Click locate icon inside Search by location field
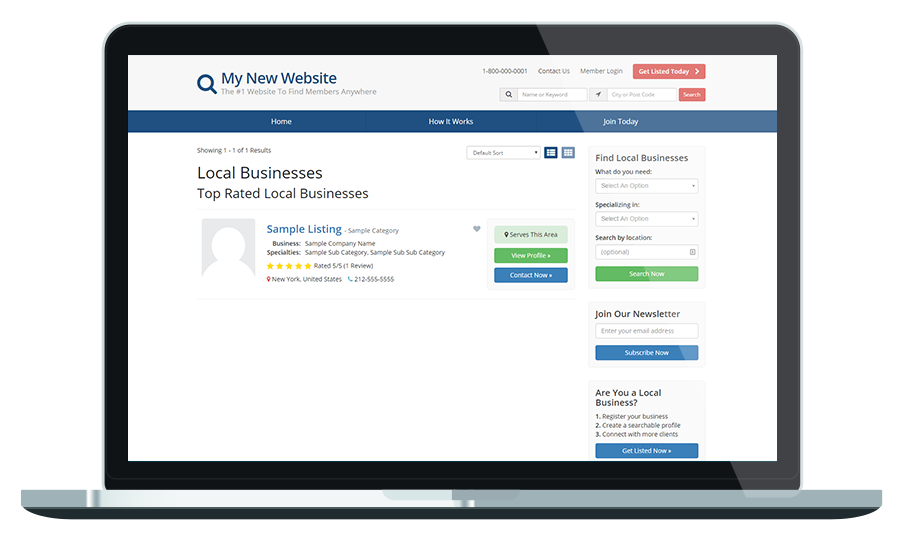This screenshot has height=536, width=908. click(x=692, y=252)
